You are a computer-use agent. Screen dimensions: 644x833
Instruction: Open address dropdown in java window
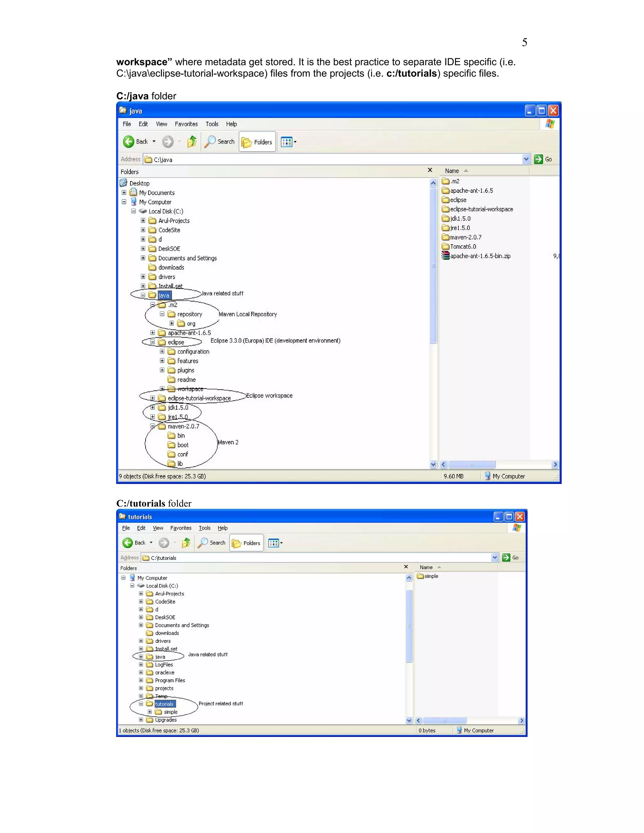526,159
